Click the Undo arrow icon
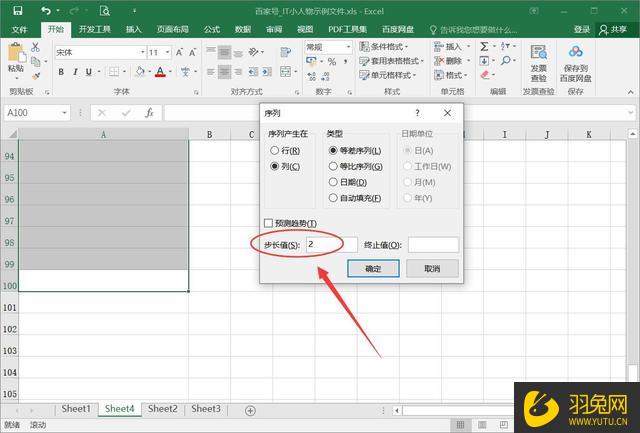The width and height of the screenshot is (640, 433). (46, 11)
